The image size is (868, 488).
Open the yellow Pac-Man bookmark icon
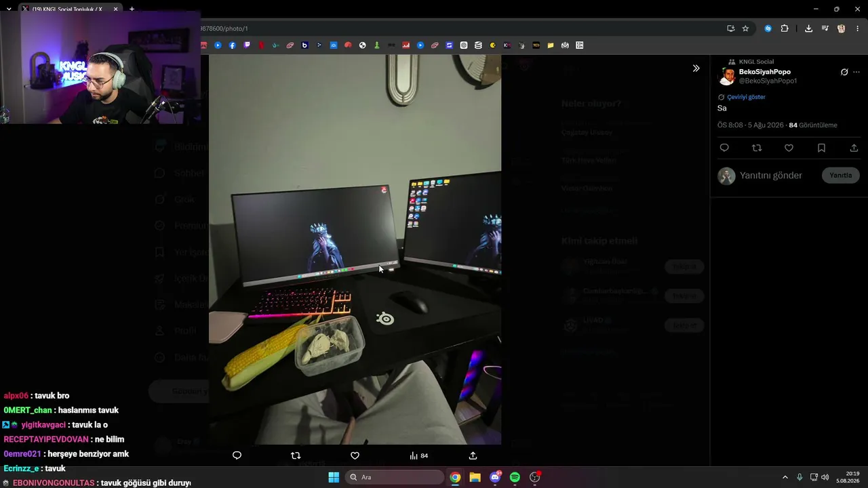point(493,45)
